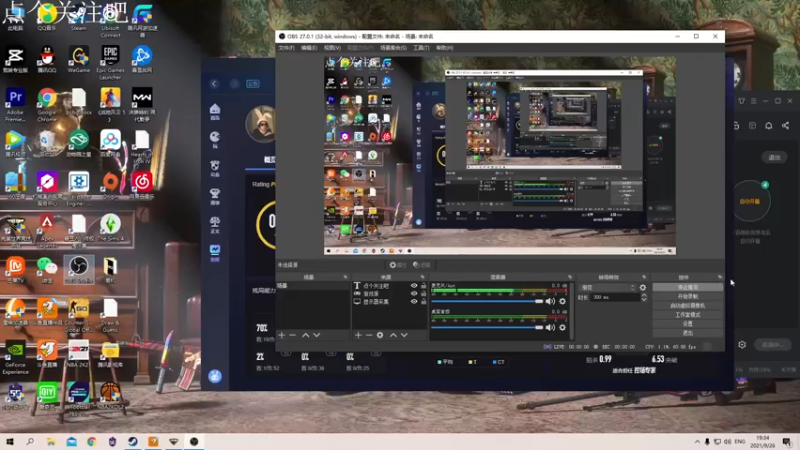Viewport: 800px width, 450px height.
Task: Click back arrow in background app window
Action: 214,84
